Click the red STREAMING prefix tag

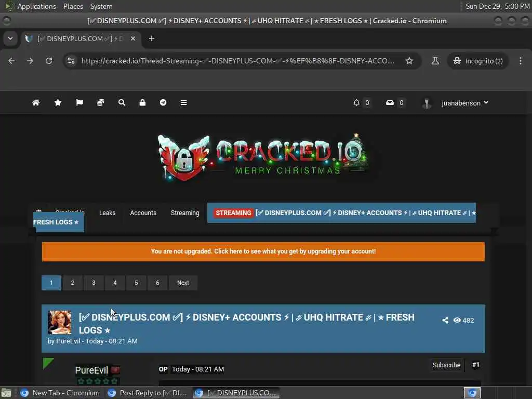(233, 212)
